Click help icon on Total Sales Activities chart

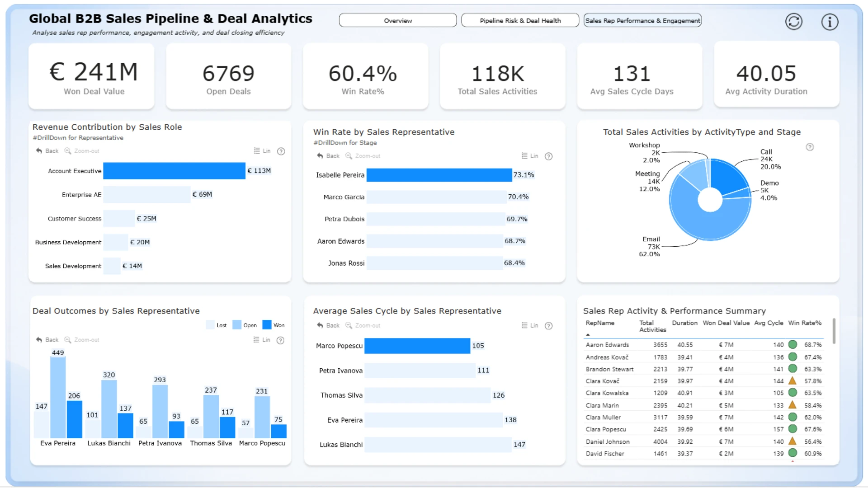coord(810,147)
